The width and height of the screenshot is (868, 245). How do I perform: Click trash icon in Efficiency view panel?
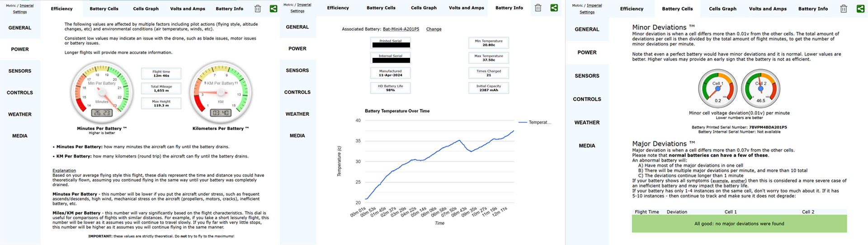click(x=258, y=9)
